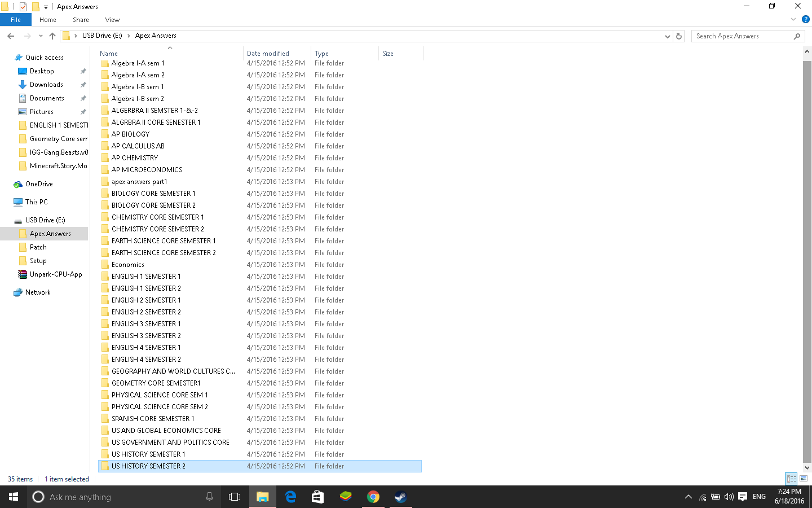Viewport: 812px width, 508px height.
Task: Switch to Large icons view layout
Action: [804, 479]
